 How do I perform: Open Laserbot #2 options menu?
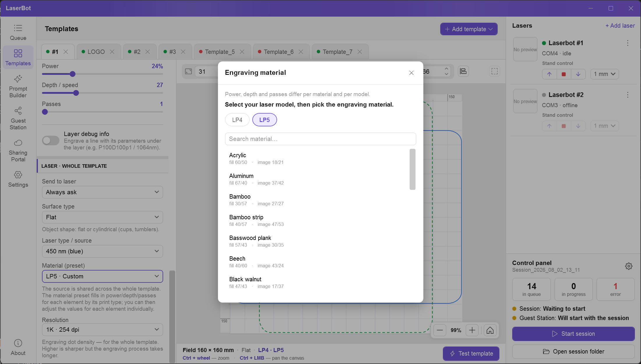tap(628, 95)
